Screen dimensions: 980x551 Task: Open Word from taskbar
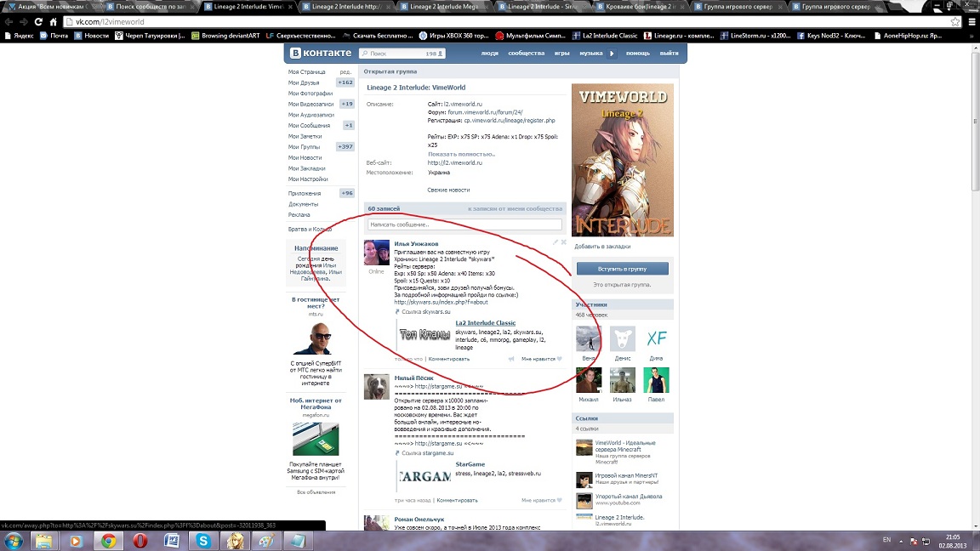tap(172, 541)
